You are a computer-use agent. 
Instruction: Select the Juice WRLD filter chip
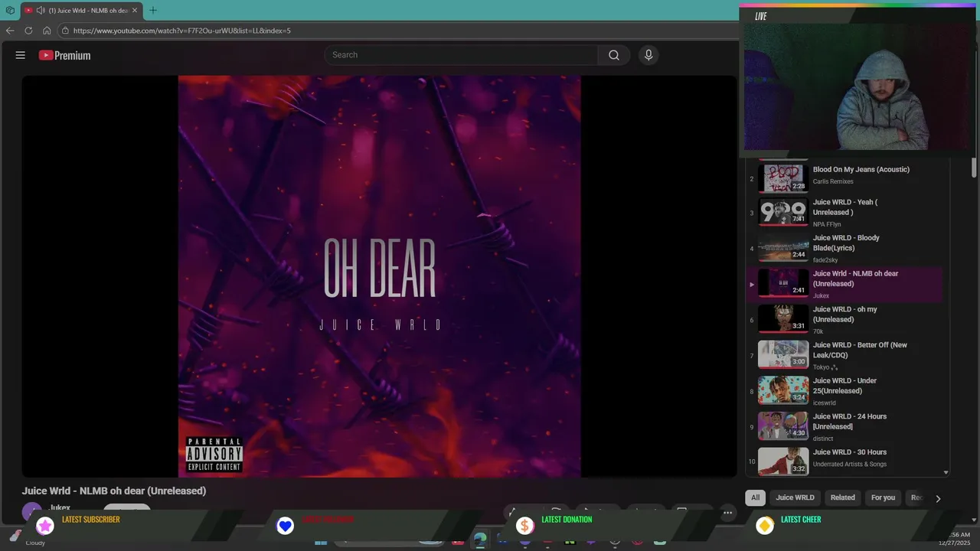(x=795, y=497)
